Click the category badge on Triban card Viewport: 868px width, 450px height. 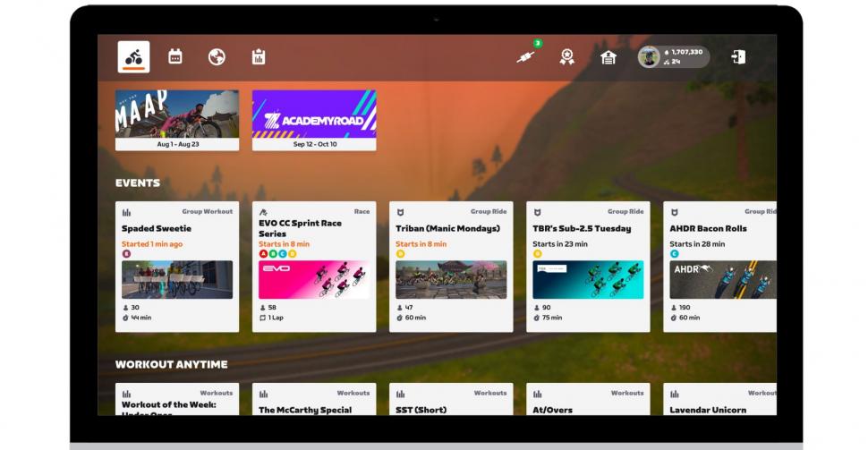point(400,254)
